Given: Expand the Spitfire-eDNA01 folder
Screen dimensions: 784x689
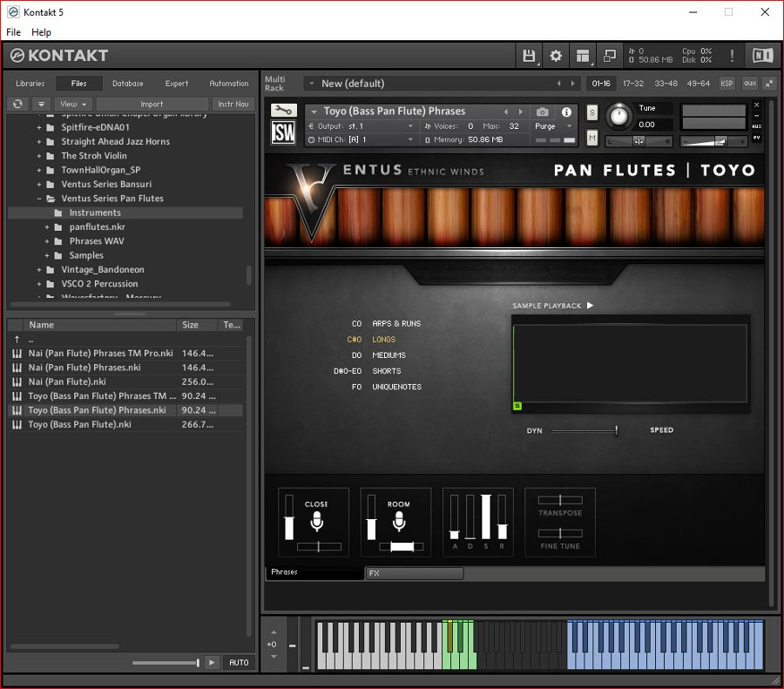Looking at the screenshot, I should 39,127.
